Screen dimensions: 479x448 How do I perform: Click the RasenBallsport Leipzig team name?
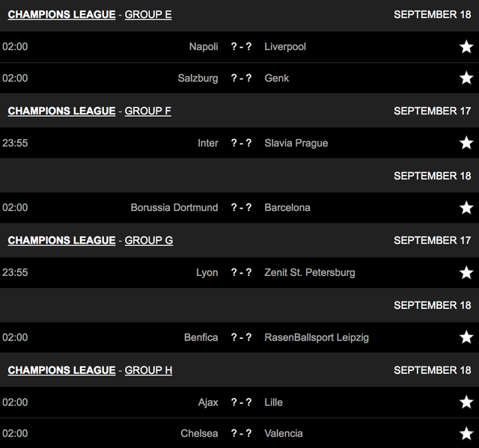[x=317, y=337]
